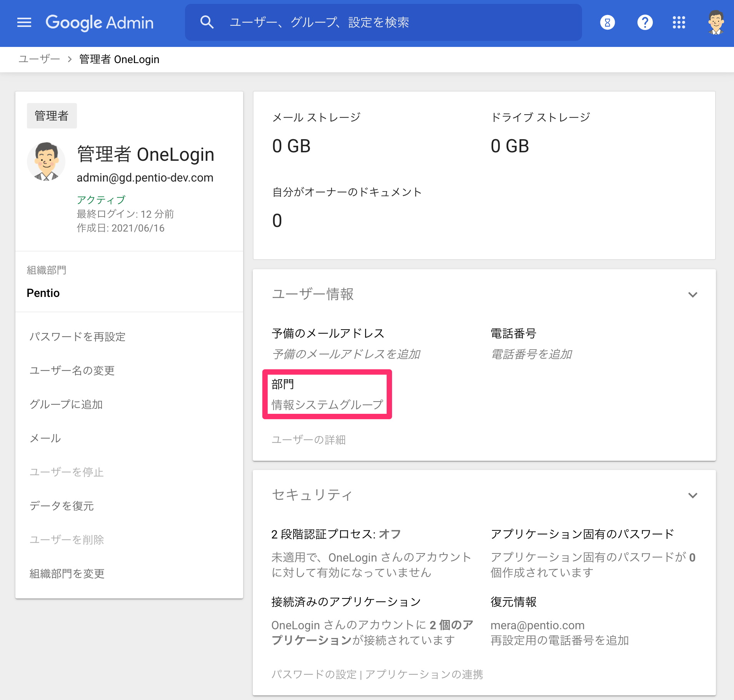Focus the ユーザー、グループ、設定を検索 search field

[x=383, y=22]
